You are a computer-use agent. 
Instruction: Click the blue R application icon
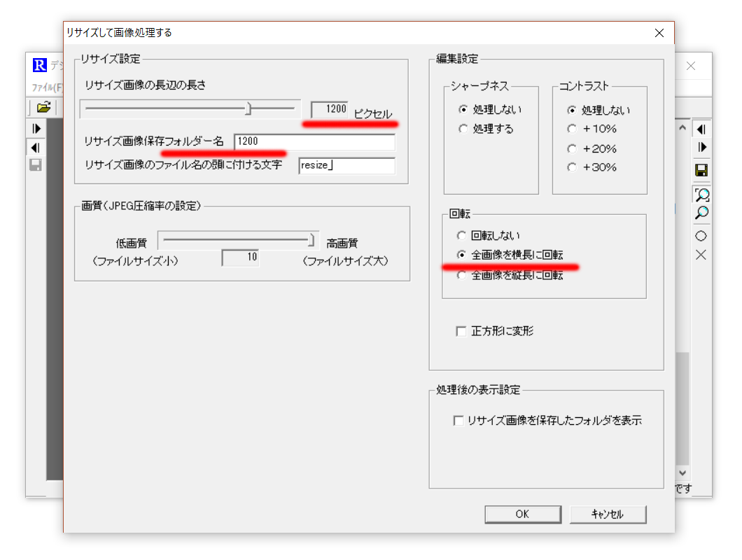click(40, 65)
